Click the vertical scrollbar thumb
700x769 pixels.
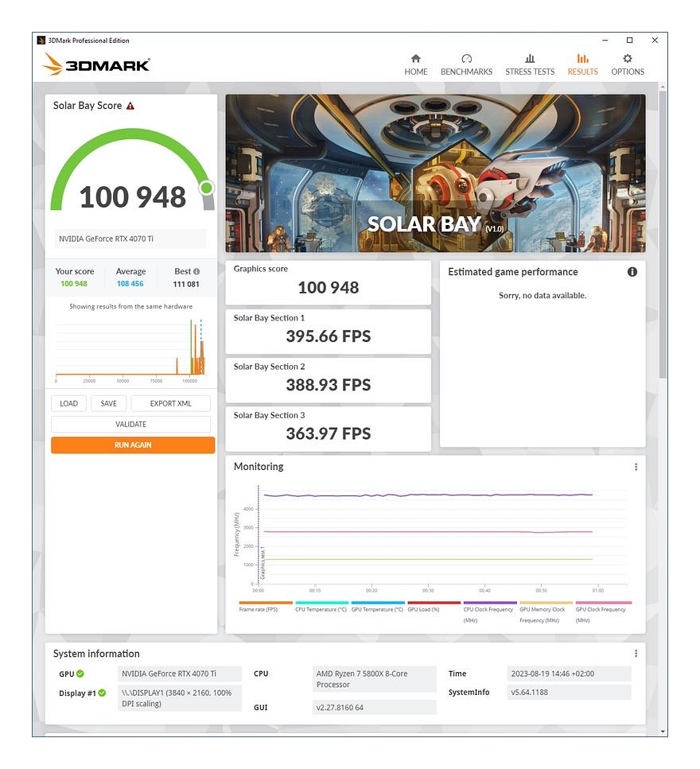click(663, 235)
